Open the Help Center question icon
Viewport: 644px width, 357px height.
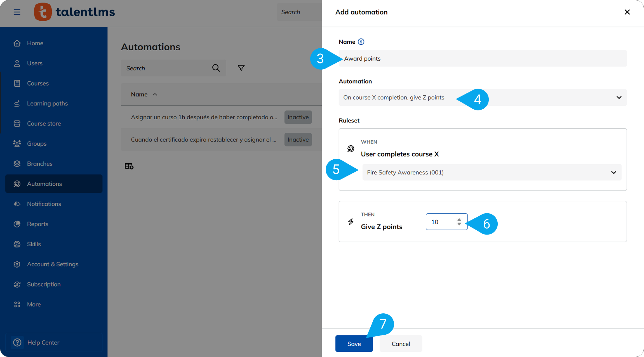[x=17, y=342]
